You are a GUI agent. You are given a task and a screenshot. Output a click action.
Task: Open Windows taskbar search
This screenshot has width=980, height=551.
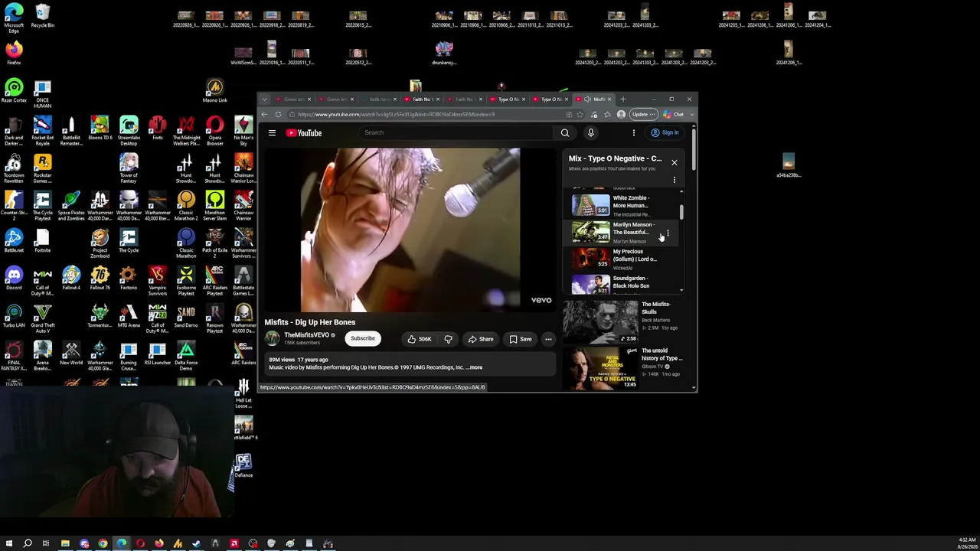[x=28, y=544]
